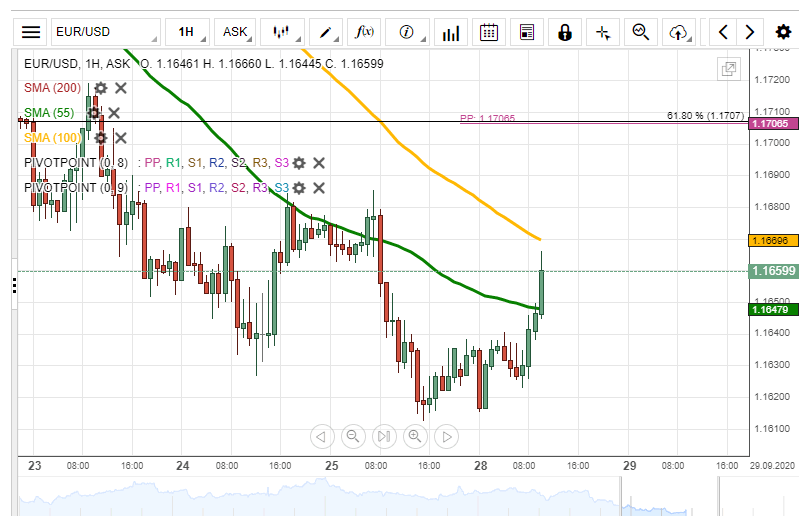Click the 1.16599 current price tag
This screenshot has width=803, height=520.
pos(773,271)
